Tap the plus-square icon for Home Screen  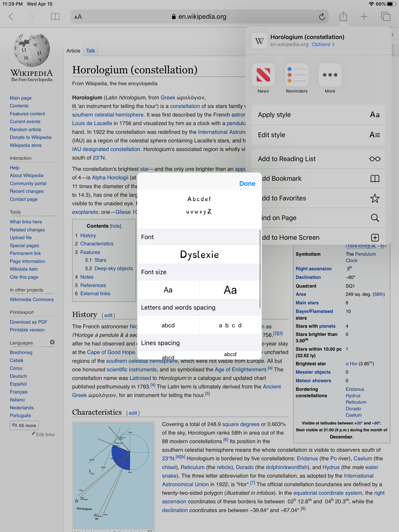[x=375, y=238]
